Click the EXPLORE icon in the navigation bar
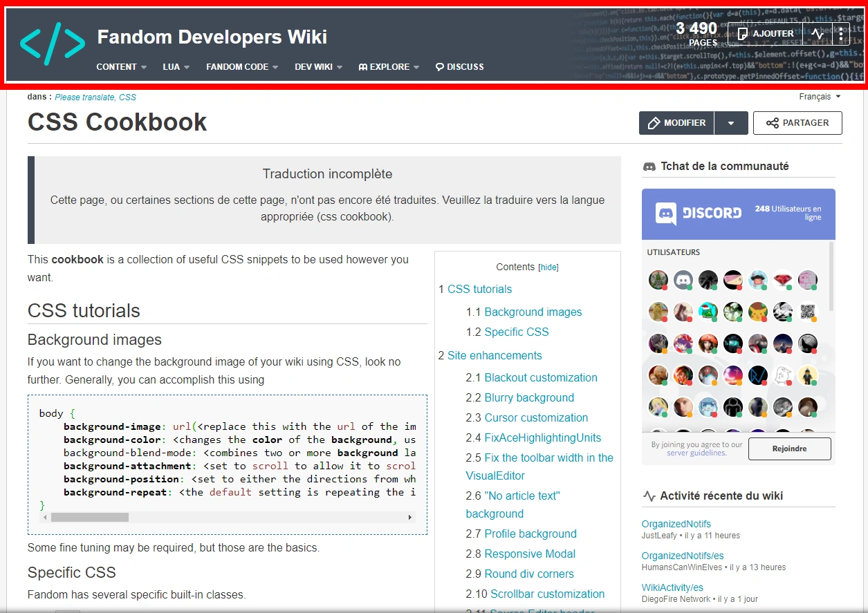Image resolution: width=868 pixels, height=613 pixels. point(362,66)
